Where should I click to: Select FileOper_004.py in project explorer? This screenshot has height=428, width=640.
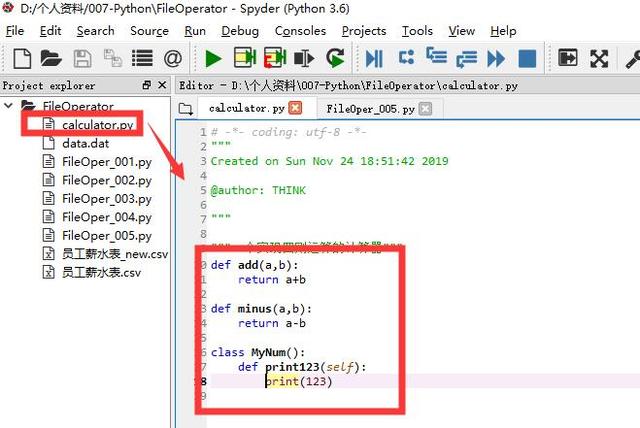107,217
